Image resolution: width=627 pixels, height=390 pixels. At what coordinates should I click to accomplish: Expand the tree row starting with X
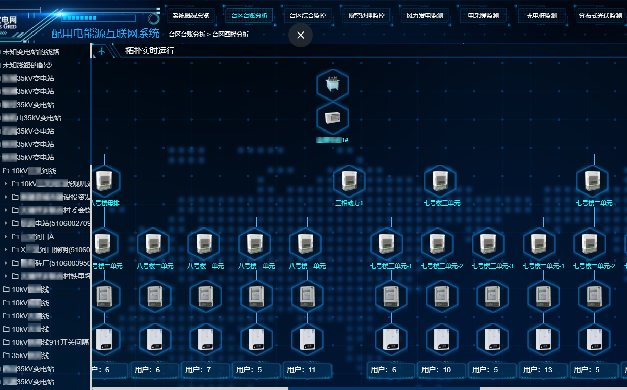click(6, 250)
